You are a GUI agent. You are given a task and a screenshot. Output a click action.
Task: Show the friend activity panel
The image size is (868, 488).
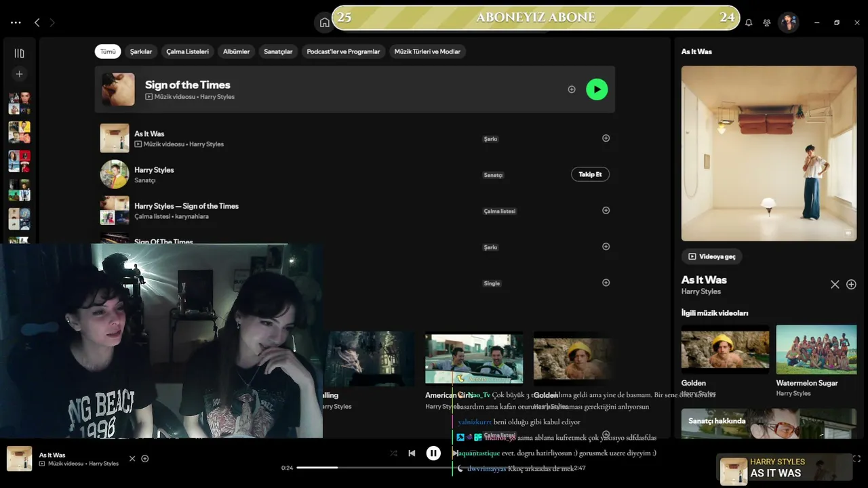click(x=766, y=22)
